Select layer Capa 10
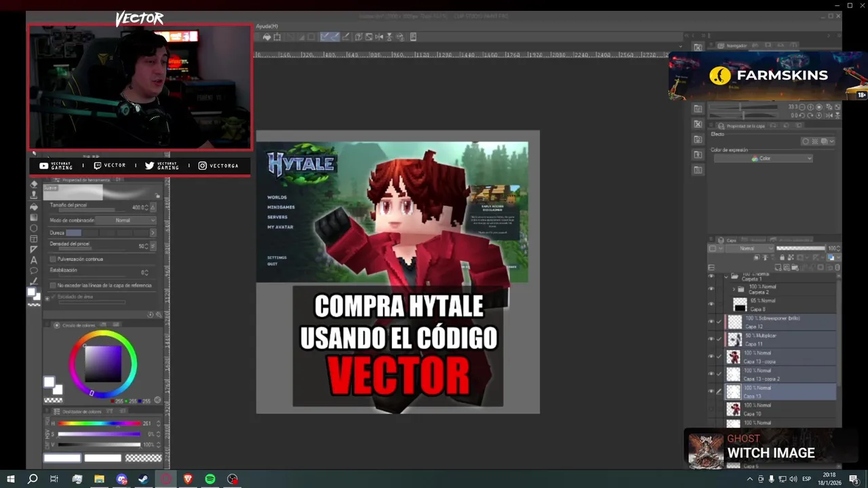The image size is (868, 488). [x=780, y=409]
